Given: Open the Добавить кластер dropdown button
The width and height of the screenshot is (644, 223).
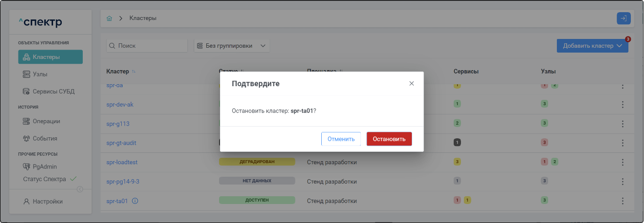Looking at the screenshot, I should 592,45.
